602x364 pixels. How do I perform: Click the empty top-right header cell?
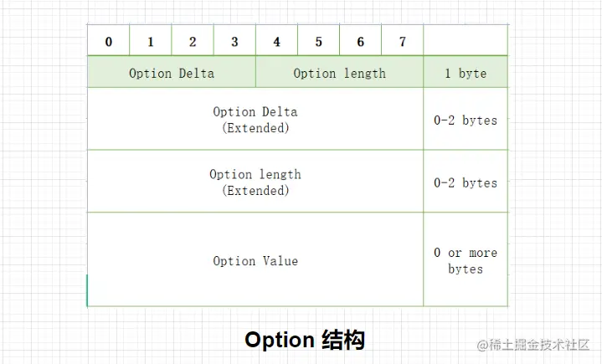point(466,40)
